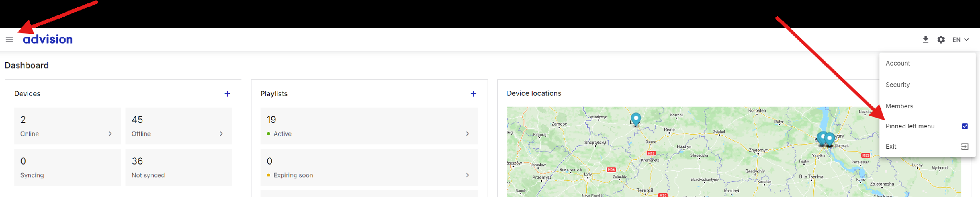The width and height of the screenshot is (980, 197).
Task: Click the advision logo
Action: pos(48,39)
